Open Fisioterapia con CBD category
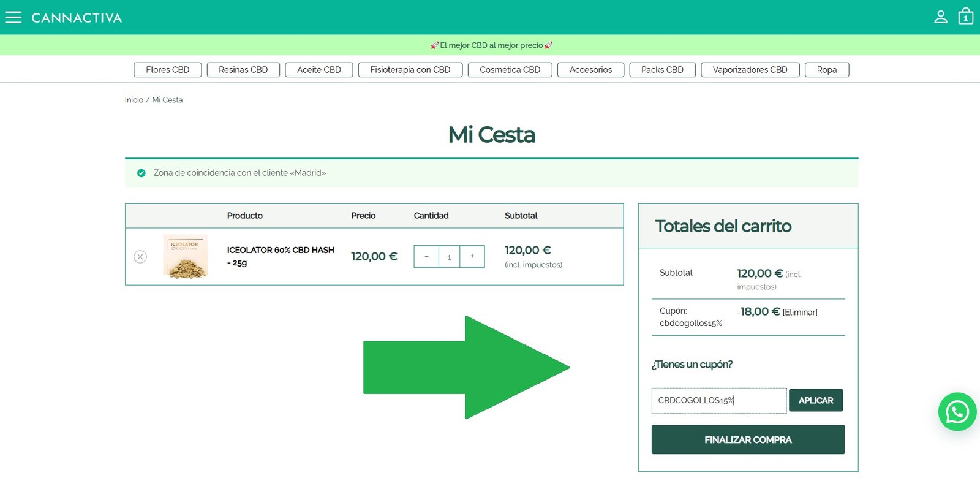The image size is (980, 478). (x=410, y=70)
